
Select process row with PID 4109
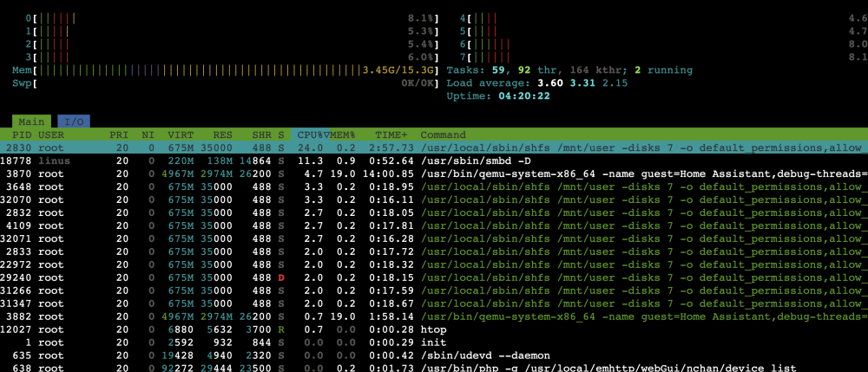coord(434,225)
